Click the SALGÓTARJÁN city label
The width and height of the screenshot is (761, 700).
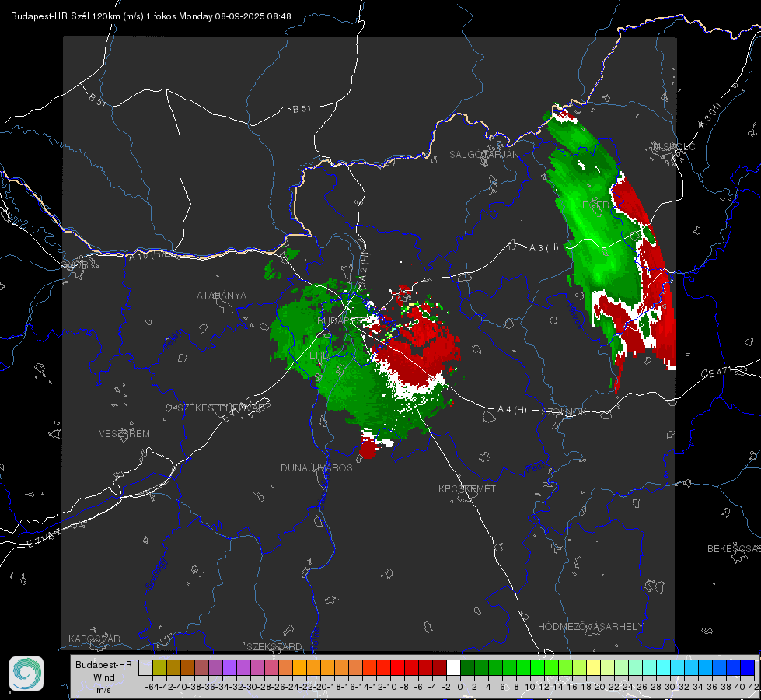(483, 155)
